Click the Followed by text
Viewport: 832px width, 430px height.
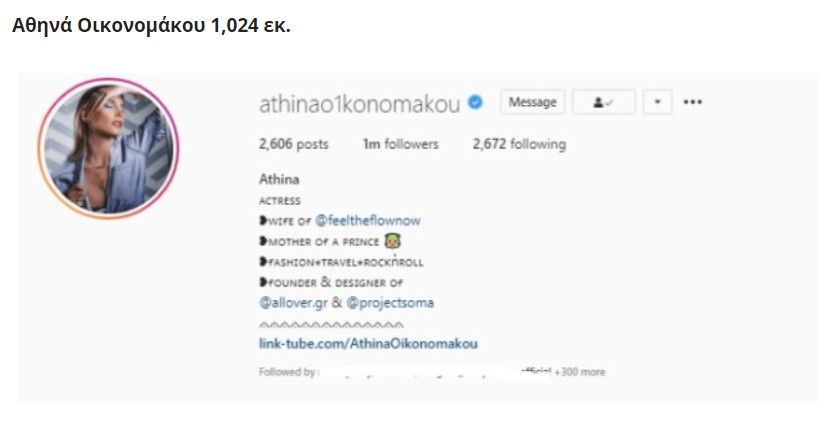287,372
